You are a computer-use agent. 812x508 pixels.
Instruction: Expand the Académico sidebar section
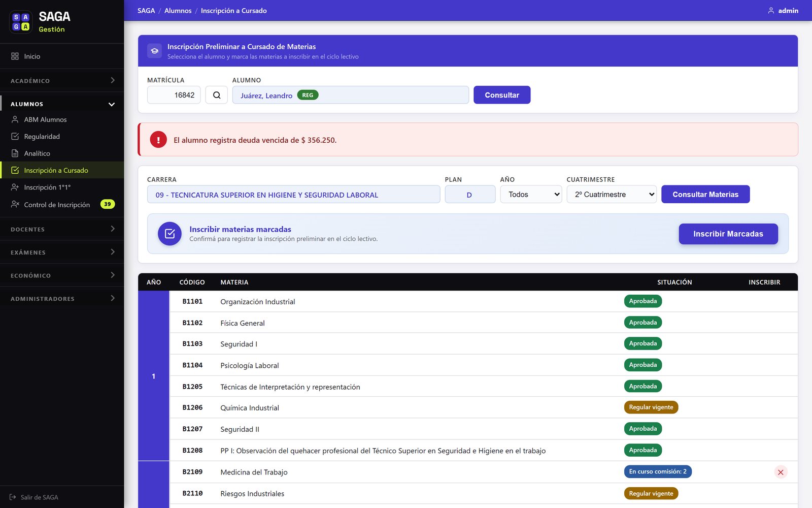(62, 80)
